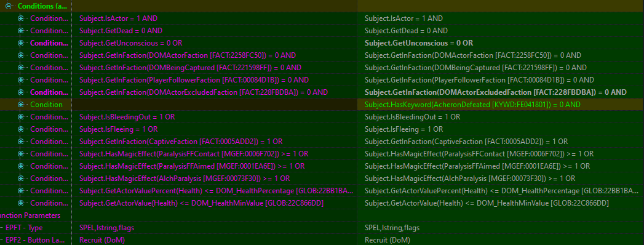Select magenta cell Subject.IsBleedingOut = 1 OR
This screenshot has width=644, height=245.
coord(127,117)
